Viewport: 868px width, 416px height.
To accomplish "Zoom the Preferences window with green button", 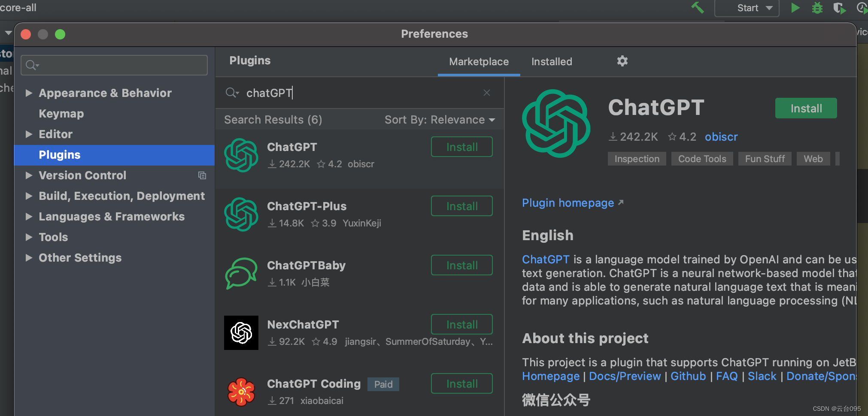I will pos(60,34).
